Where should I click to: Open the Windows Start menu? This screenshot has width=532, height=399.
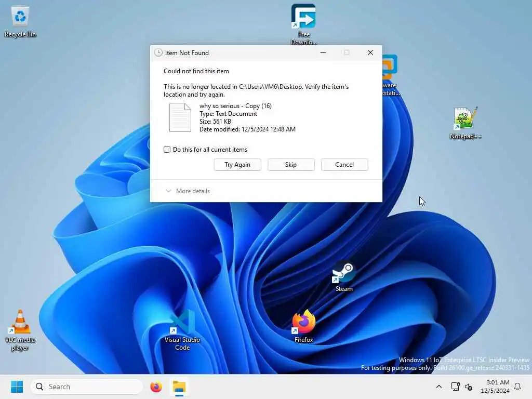[x=17, y=387]
